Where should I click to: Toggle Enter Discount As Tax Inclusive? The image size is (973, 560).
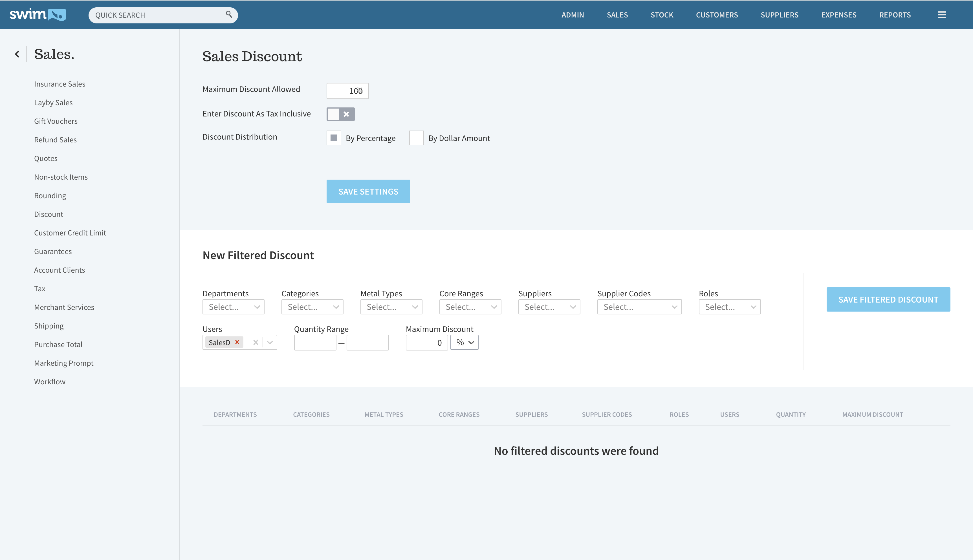tap(340, 114)
